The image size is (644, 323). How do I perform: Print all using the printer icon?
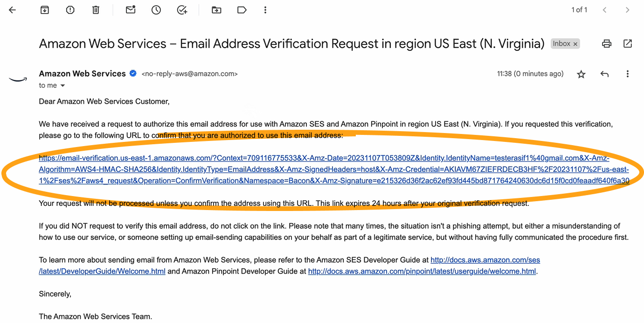[x=607, y=44]
